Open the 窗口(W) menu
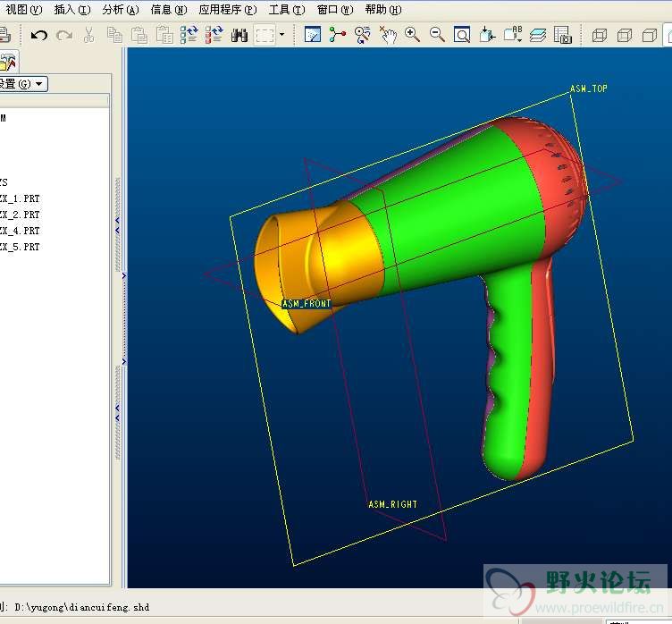672x624 pixels. 335,10
